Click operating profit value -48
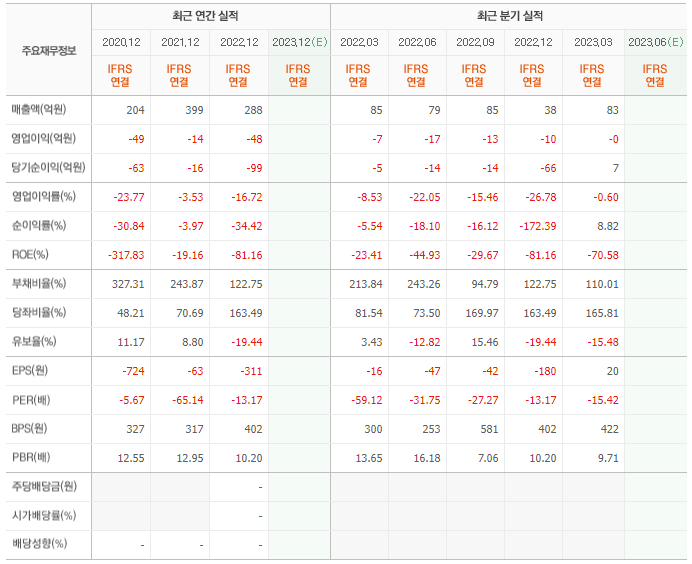Viewport: 692px width, 564px height. pos(254,139)
